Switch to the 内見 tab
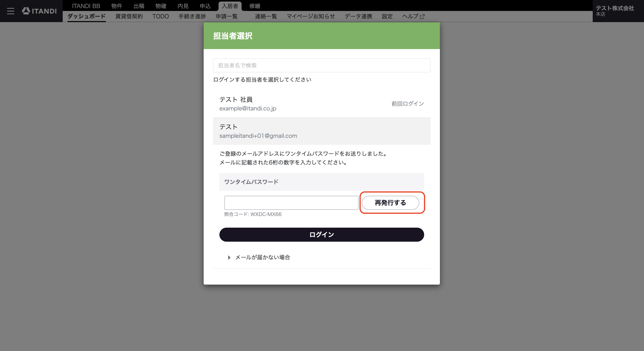 point(183,6)
